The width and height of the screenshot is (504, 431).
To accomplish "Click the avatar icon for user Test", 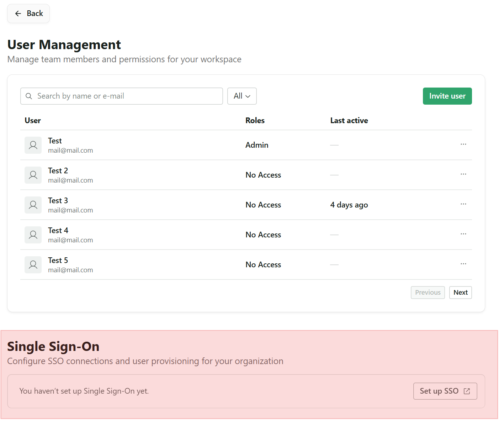I will (x=33, y=145).
